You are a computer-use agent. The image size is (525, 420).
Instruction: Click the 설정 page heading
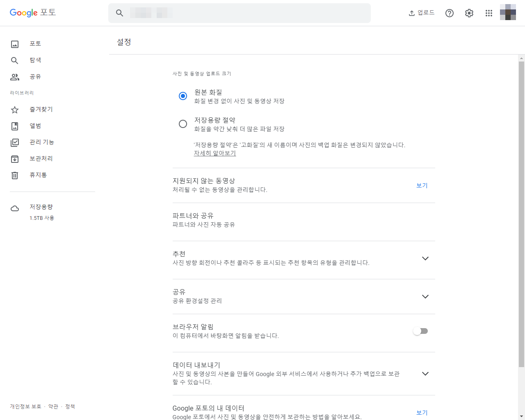point(124,42)
